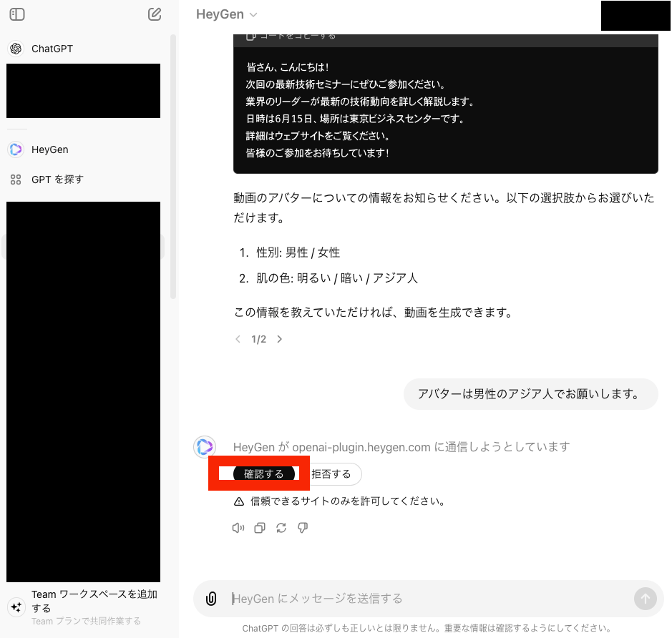Click the GPT を探す grid icon
Screen dimensions: 672x638
pyautogui.click(x=16, y=180)
